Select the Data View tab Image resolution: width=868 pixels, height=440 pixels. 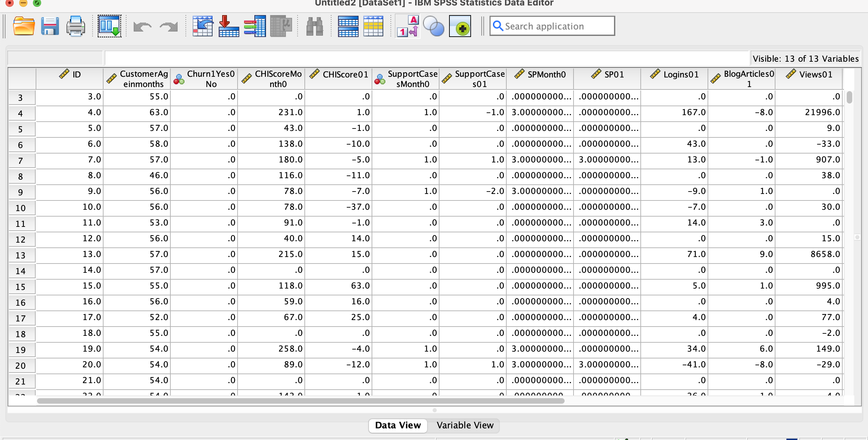point(398,425)
